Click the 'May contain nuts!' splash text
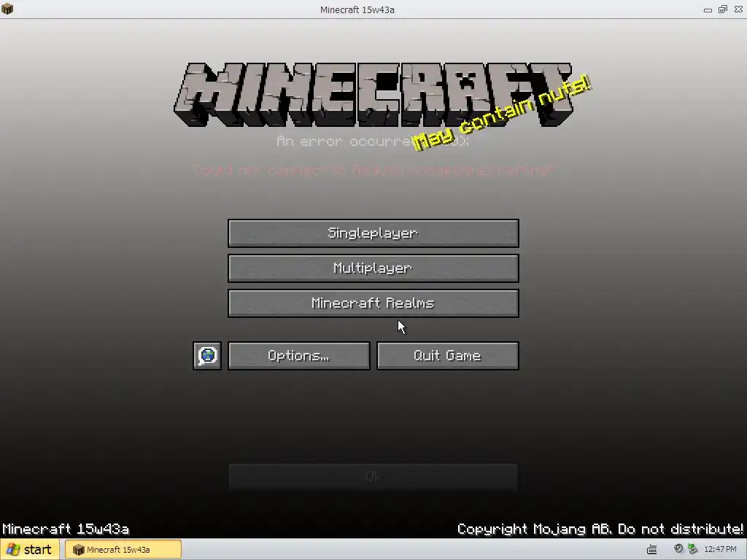 (x=502, y=113)
